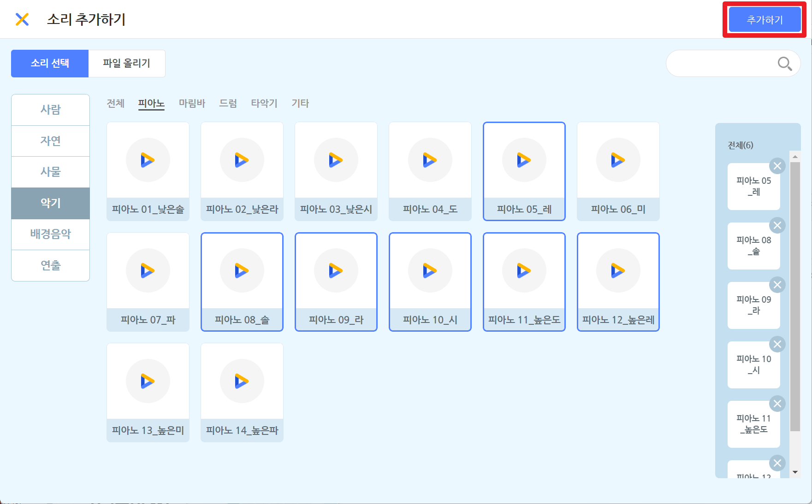The image size is (812, 504).
Task: Select the 피아노 04_도 sound label
Action: coord(430,209)
